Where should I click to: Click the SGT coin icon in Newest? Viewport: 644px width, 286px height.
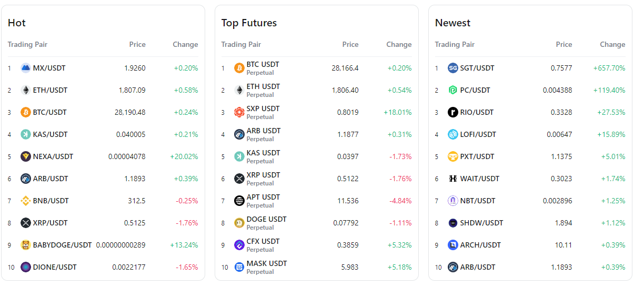point(453,68)
